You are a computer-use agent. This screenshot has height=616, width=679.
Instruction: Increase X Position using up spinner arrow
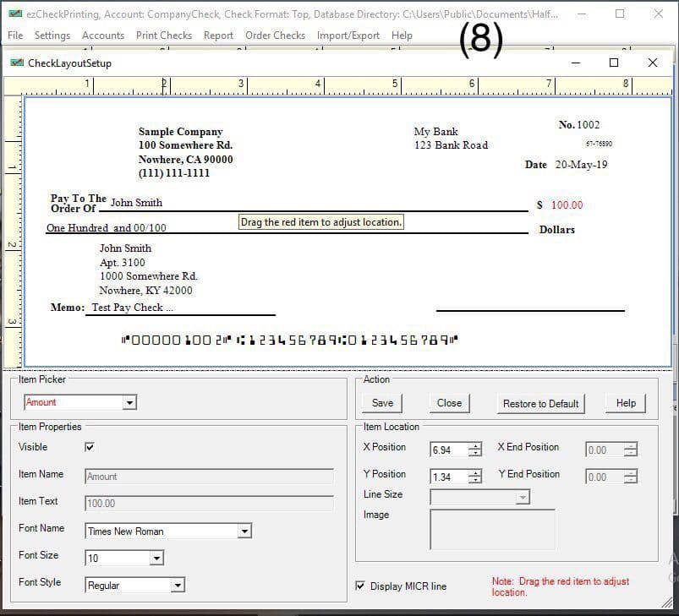pyautogui.click(x=475, y=446)
